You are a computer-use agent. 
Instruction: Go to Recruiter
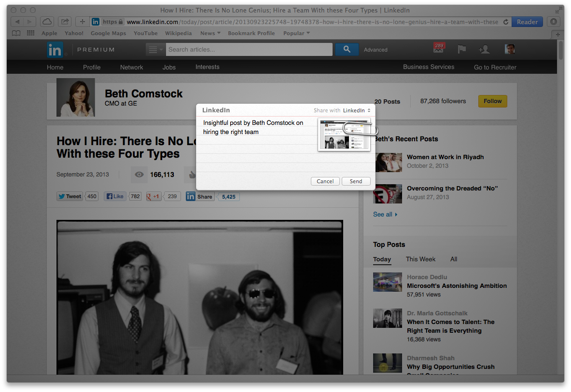point(495,68)
